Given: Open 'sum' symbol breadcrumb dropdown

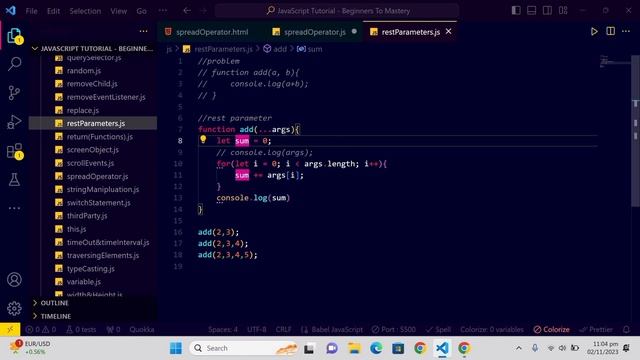Looking at the screenshot, I should [309, 49].
